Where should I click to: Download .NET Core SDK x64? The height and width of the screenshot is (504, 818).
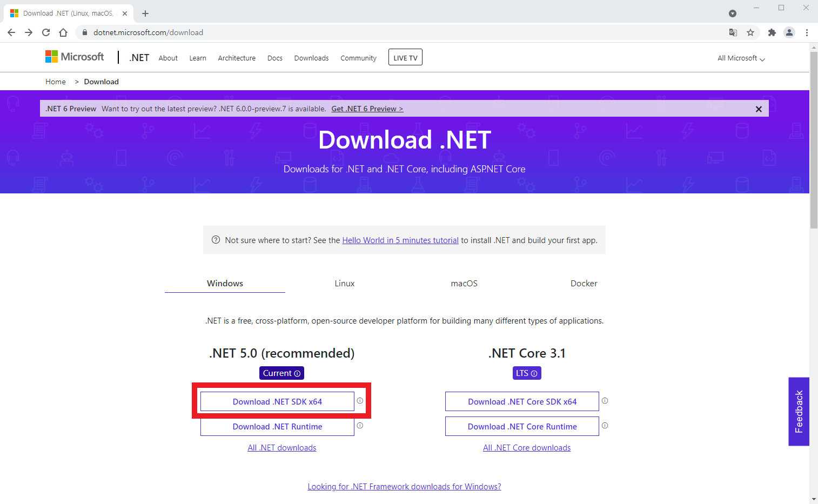pos(522,401)
